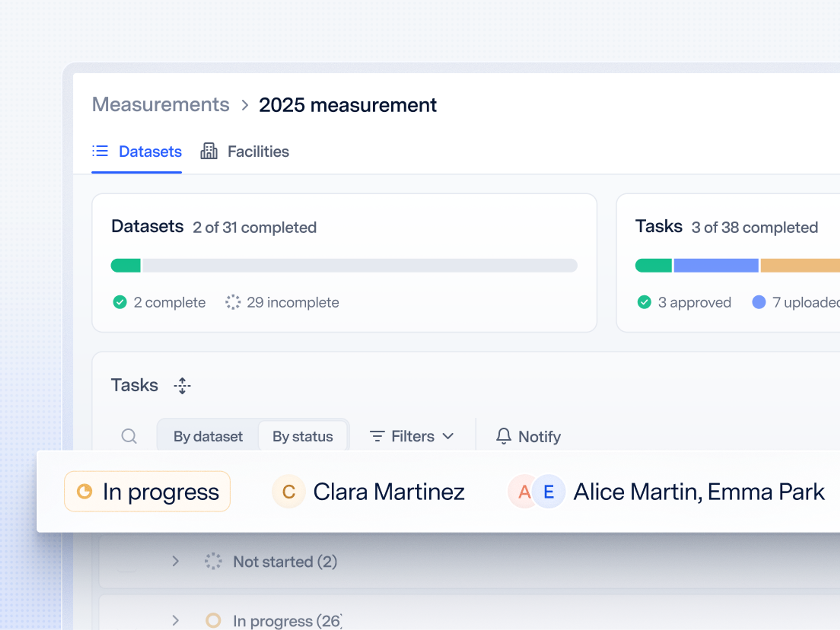Click the green check beside 2 complete

pos(120,302)
